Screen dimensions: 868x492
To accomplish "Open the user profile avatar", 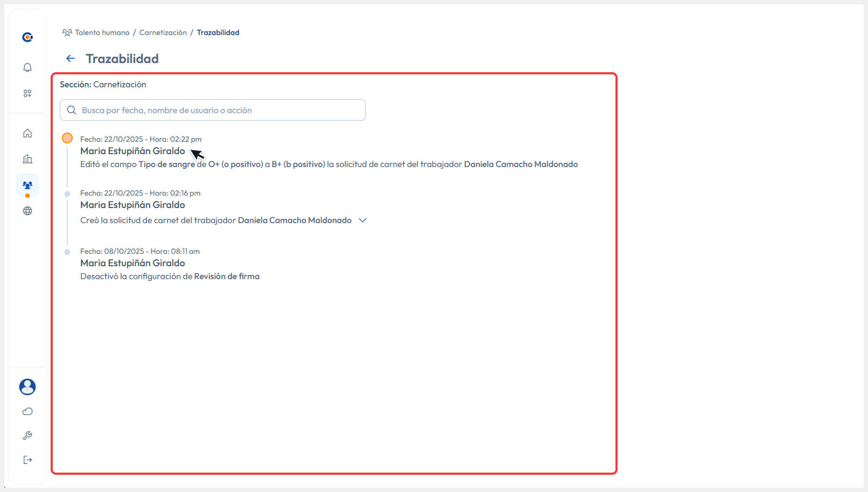I will (x=27, y=386).
